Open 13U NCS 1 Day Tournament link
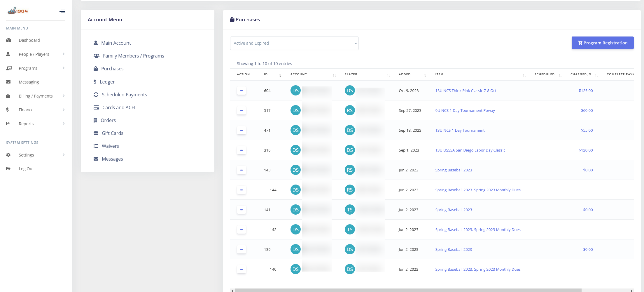The width and height of the screenshot is (644, 292). 460,131
